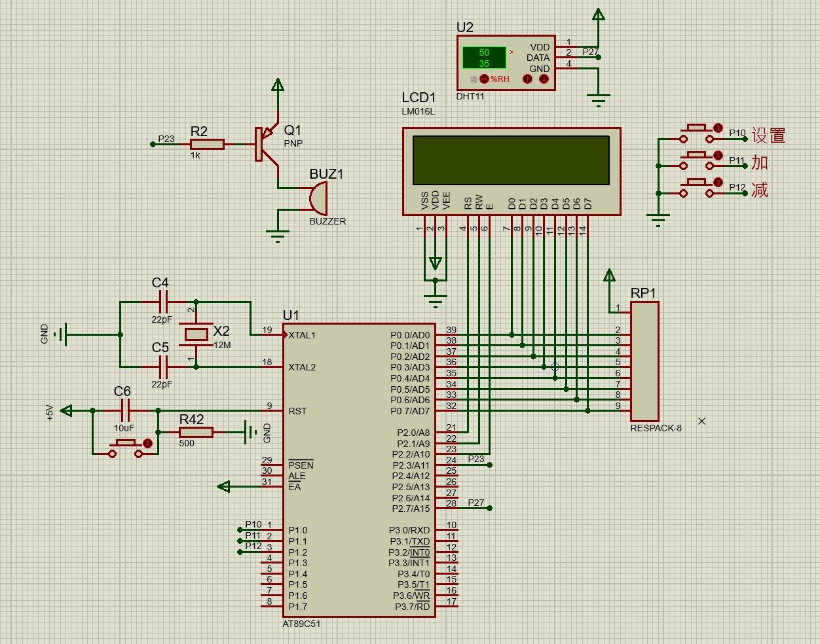Click the DHT11 green readout display
The image size is (820, 644).
click(484, 58)
